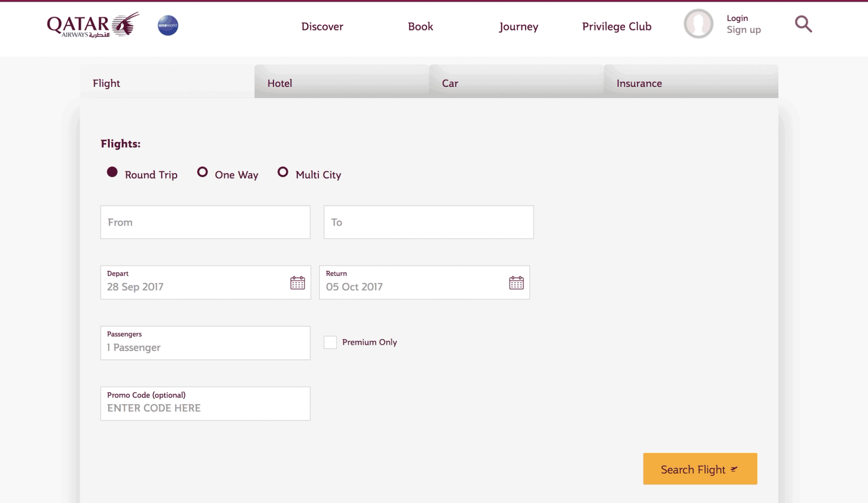Enable the Premium Only checkbox
Screen dimensions: 868x503
point(330,342)
